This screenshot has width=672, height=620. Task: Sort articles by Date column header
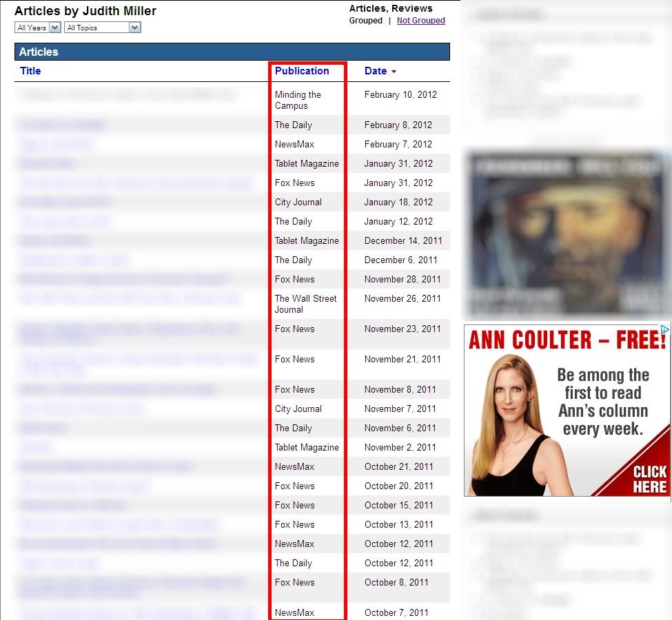tap(376, 71)
